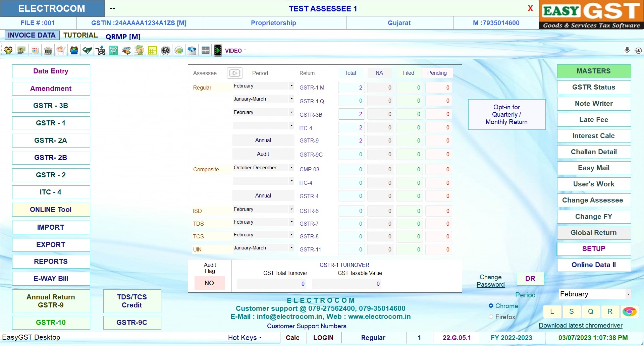Click the bank building toolbar icon
The height and width of the screenshot is (346, 644).
[x=48, y=51]
